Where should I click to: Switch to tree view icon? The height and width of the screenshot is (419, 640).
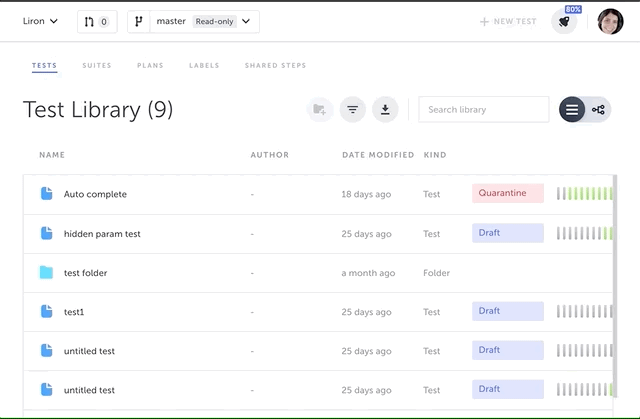point(598,109)
